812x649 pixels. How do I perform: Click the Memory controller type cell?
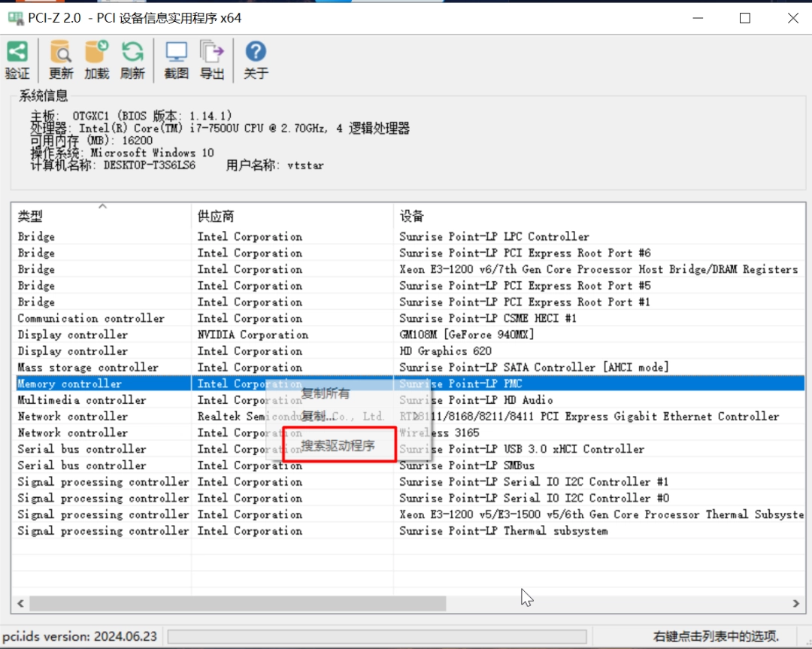[69, 384]
